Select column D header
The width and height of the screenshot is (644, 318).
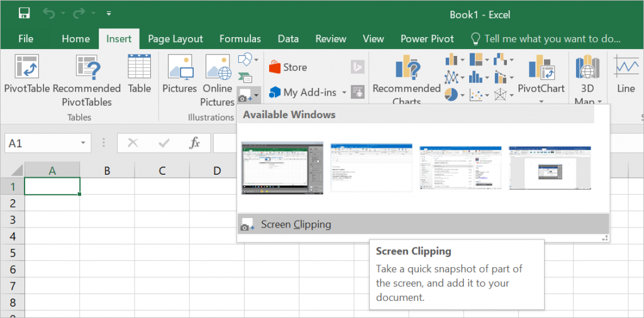click(x=217, y=170)
